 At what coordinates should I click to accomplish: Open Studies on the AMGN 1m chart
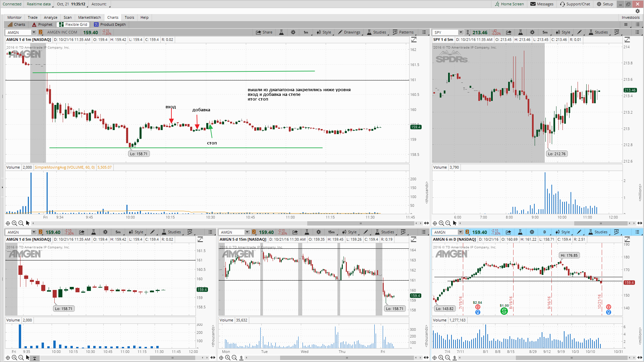[376, 33]
